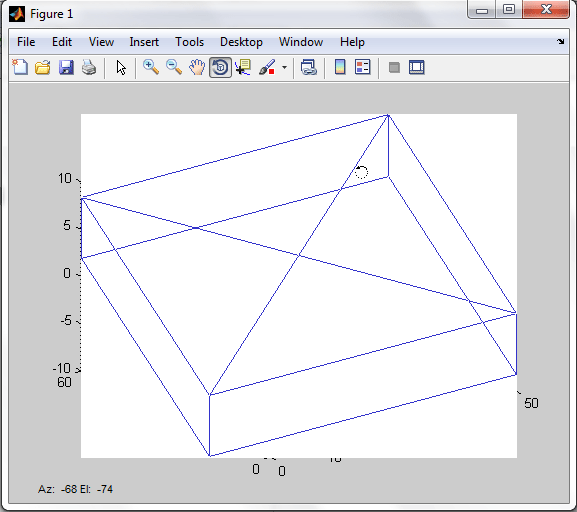Select the Pan hand tool

point(197,67)
